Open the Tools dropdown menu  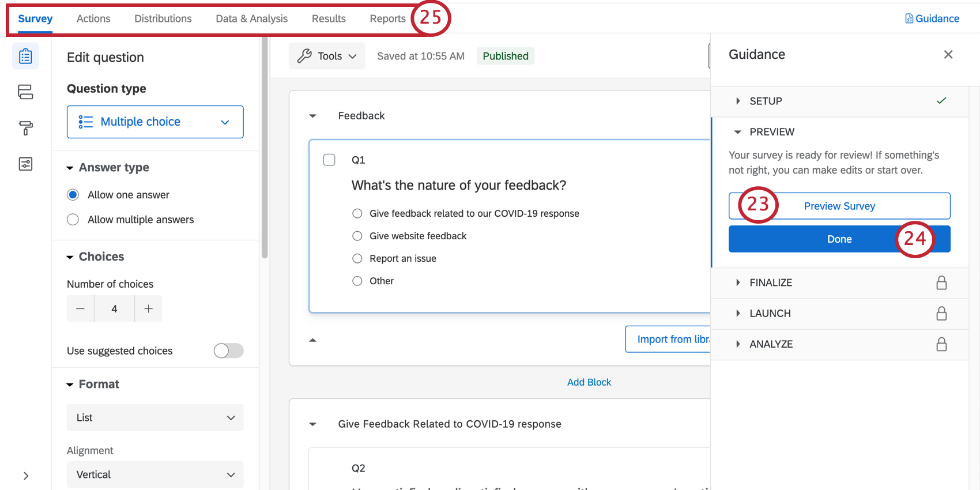pos(327,56)
